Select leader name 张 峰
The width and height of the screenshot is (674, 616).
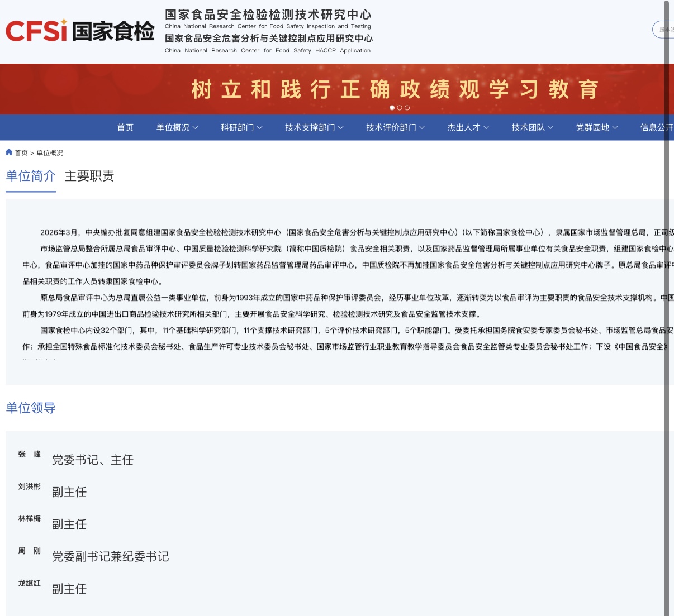(x=30, y=454)
